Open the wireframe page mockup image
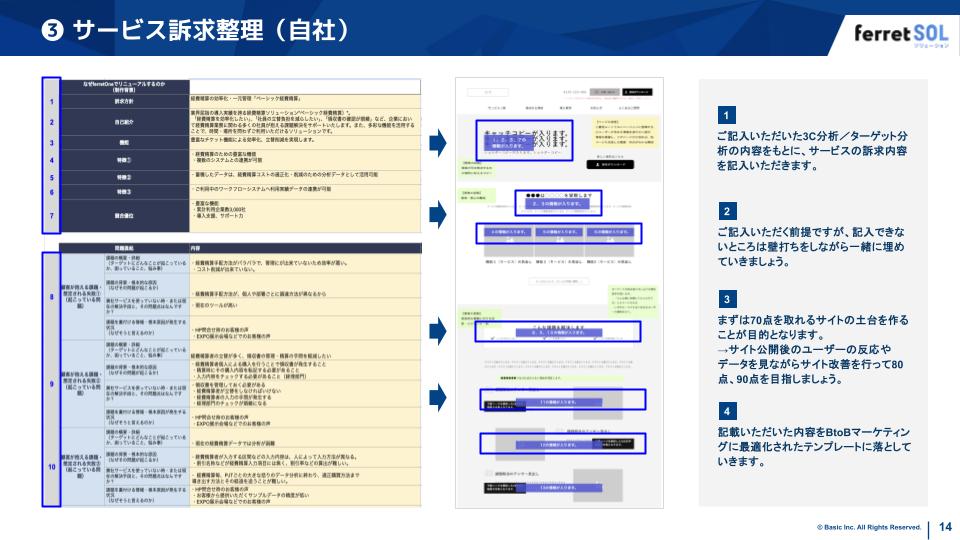 coord(559,293)
